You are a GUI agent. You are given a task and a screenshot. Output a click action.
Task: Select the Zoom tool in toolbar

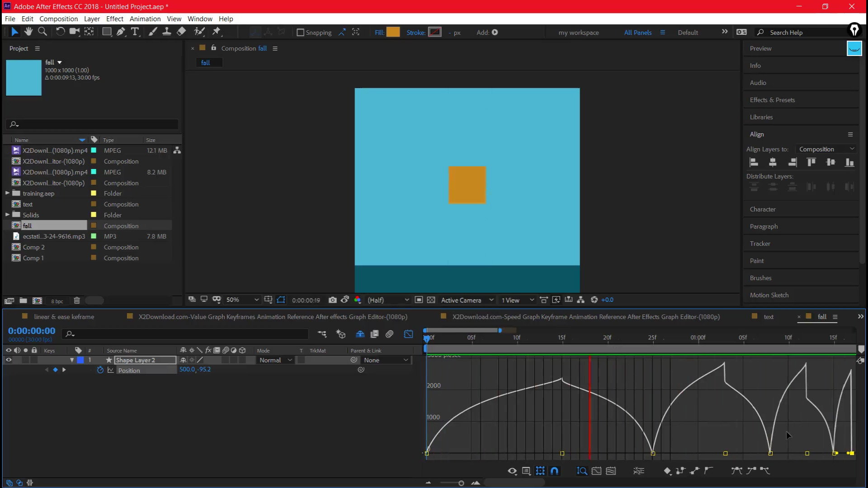[x=42, y=32]
